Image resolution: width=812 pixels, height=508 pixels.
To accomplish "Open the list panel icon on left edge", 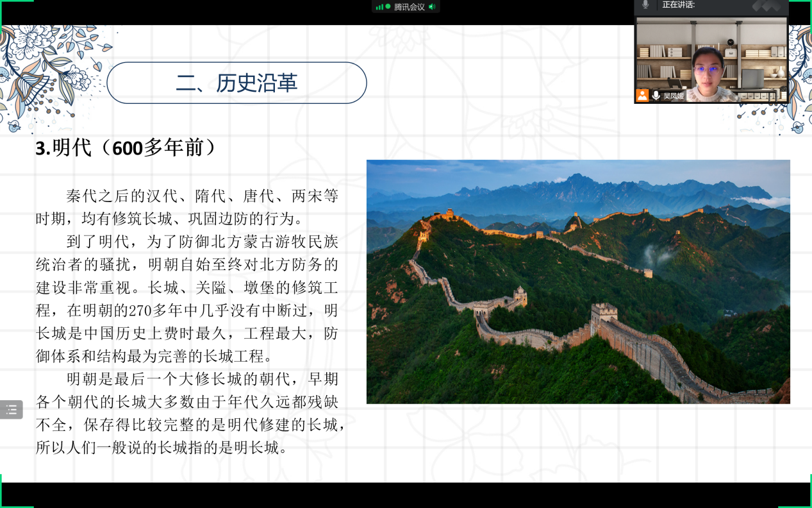I will (12, 409).
